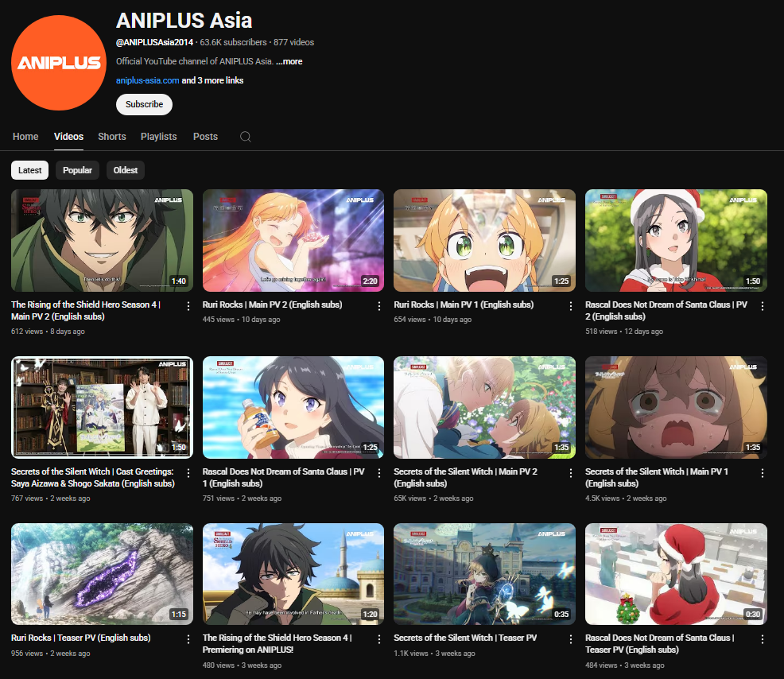Open the channel search magnifier icon

click(245, 137)
